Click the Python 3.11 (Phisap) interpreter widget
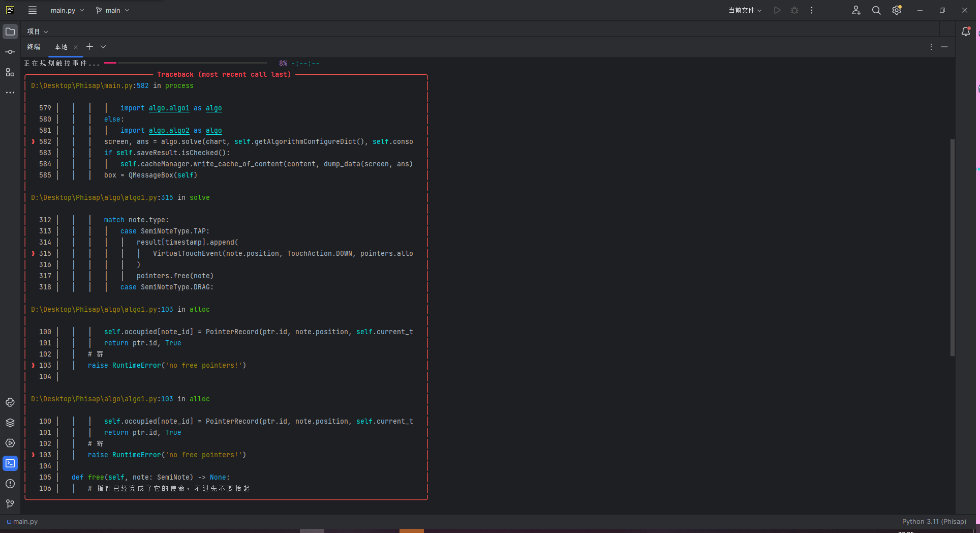The height and width of the screenshot is (533, 980). 934,521
